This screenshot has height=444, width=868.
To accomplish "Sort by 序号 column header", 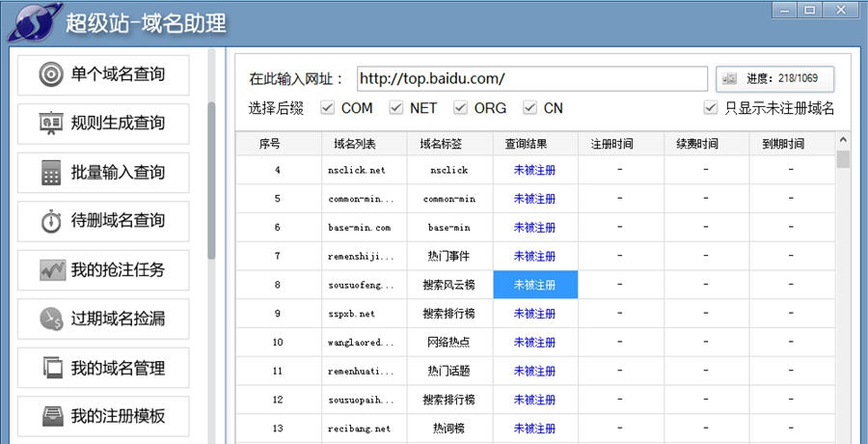I will tap(279, 144).
